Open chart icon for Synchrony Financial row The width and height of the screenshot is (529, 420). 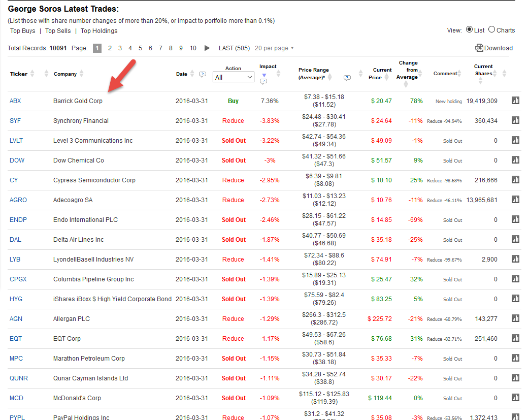515,120
